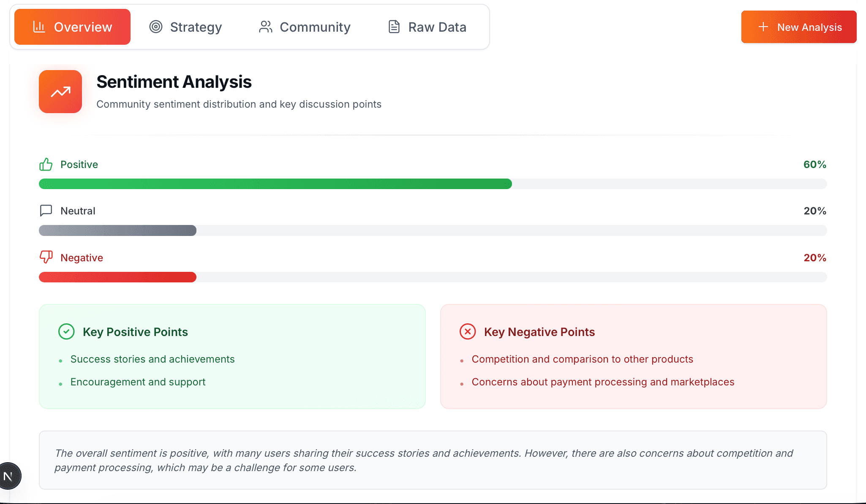The width and height of the screenshot is (866, 504).
Task: Open the Next.js dev tools badge
Action: tap(8, 476)
